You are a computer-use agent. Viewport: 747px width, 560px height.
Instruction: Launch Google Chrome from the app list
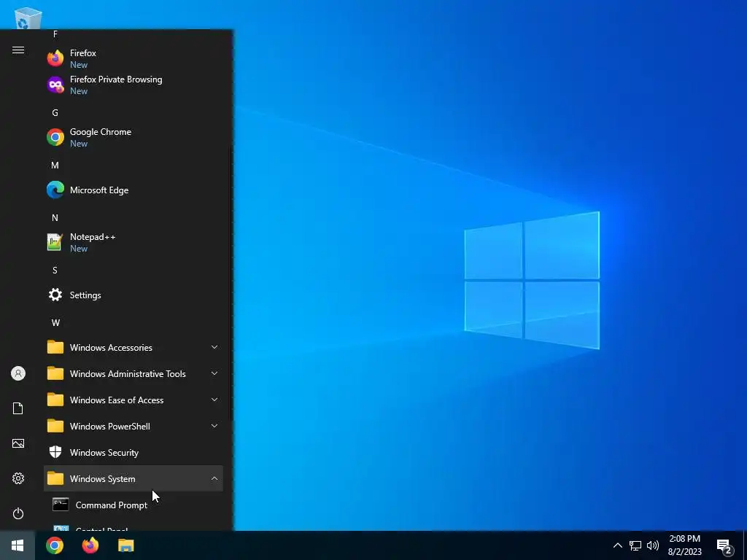[133, 137]
